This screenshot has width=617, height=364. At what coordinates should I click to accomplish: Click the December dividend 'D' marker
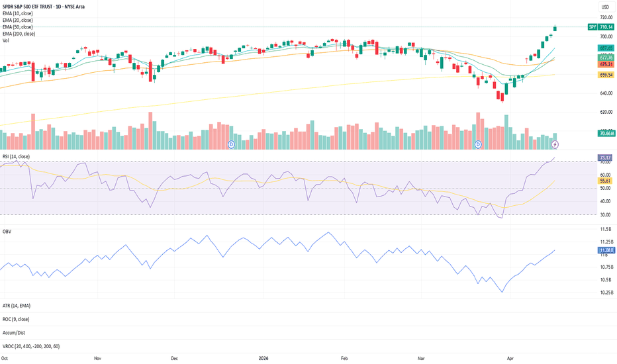click(x=232, y=144)
